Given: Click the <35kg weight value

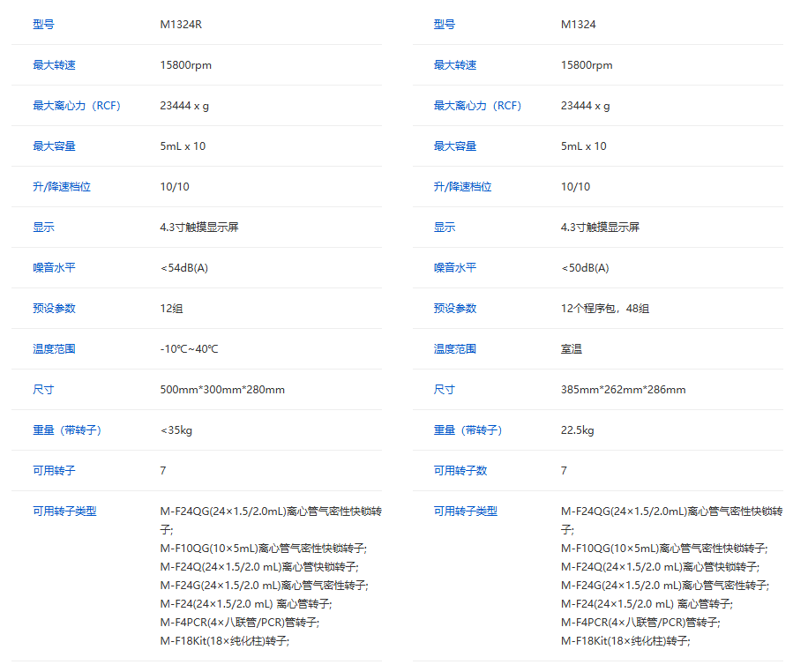Looking at the screenshot, I should (176, 430).
